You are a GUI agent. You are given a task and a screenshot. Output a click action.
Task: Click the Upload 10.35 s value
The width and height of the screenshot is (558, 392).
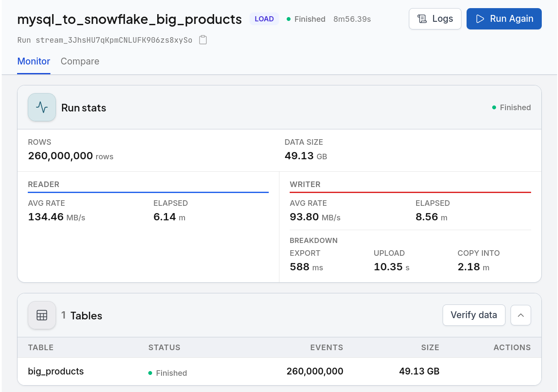point(392,267)
